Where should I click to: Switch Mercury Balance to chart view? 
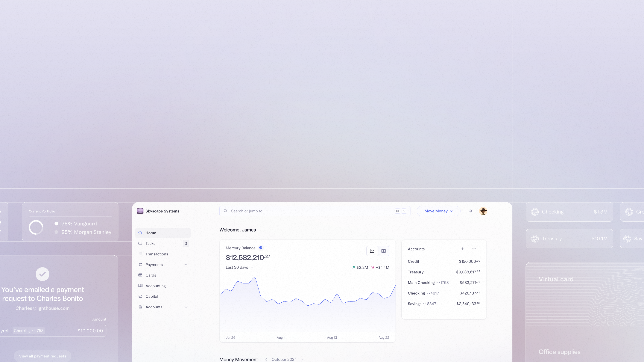tap(372, 251)
